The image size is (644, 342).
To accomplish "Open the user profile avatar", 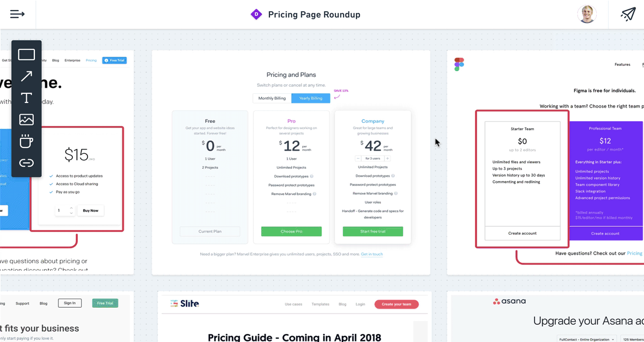I will 587,14.
